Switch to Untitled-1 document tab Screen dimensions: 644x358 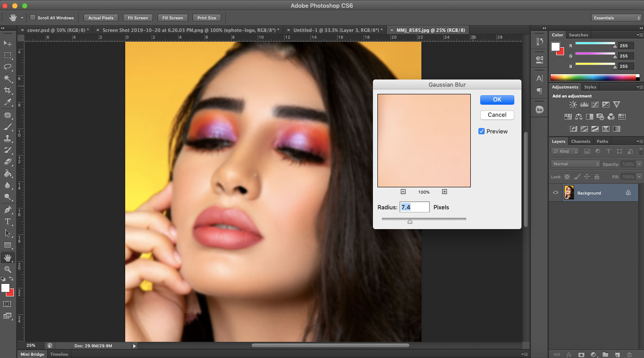pos(337,30)
